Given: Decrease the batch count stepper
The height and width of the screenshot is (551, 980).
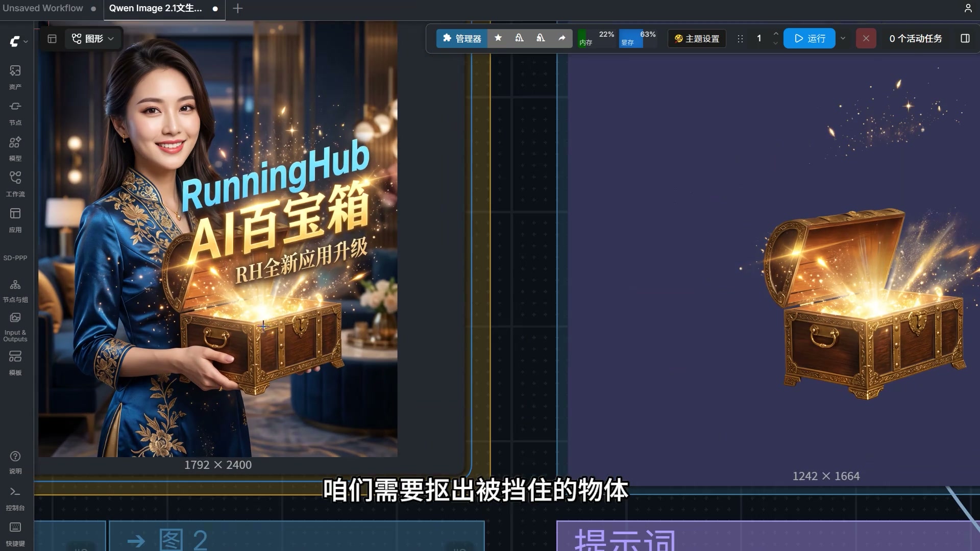Looking at the screenshot, I should (776, 43).
